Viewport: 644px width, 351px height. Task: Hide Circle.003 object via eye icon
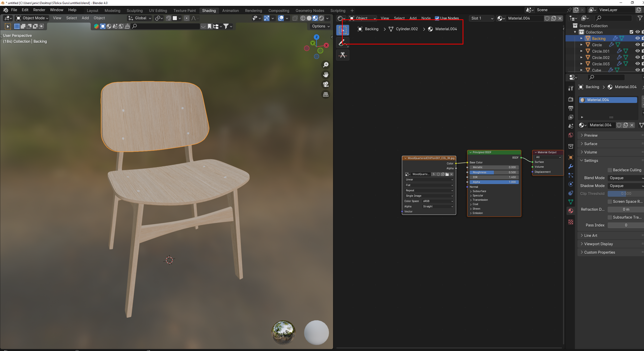[x=637, y=64]
